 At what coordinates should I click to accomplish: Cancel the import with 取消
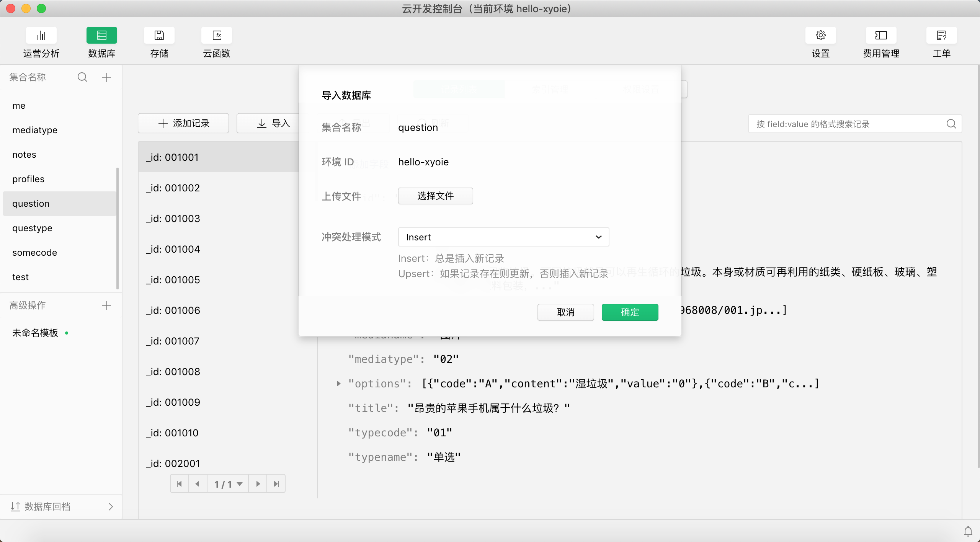[565, 312]
